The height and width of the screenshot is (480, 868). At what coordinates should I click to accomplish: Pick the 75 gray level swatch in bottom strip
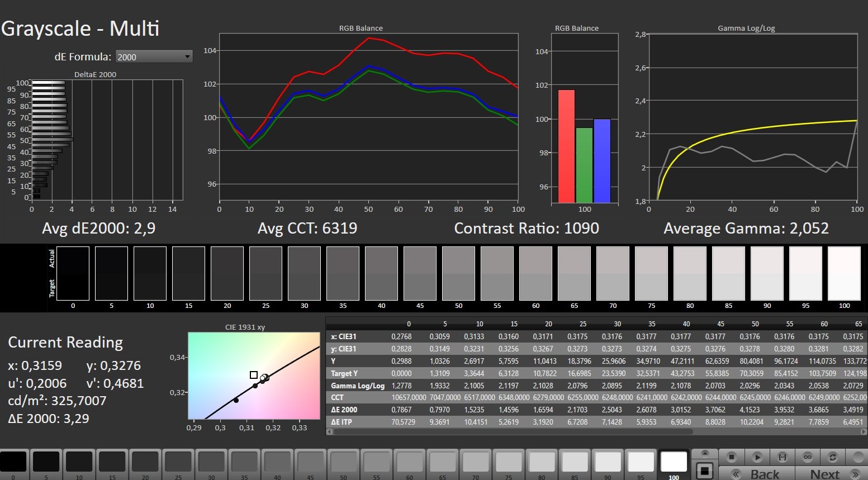tap(509, 462)
